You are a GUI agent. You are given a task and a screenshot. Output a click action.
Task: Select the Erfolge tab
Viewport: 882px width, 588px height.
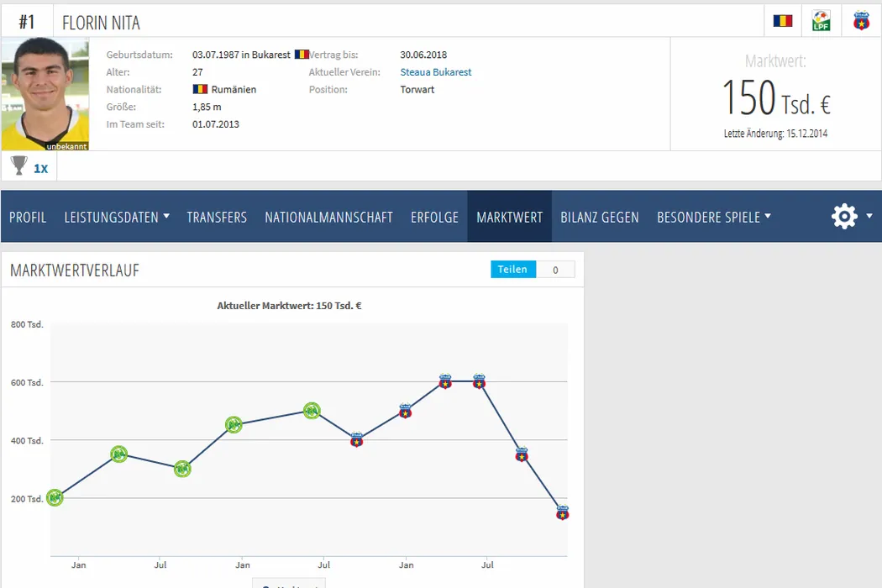click(434, 217)
